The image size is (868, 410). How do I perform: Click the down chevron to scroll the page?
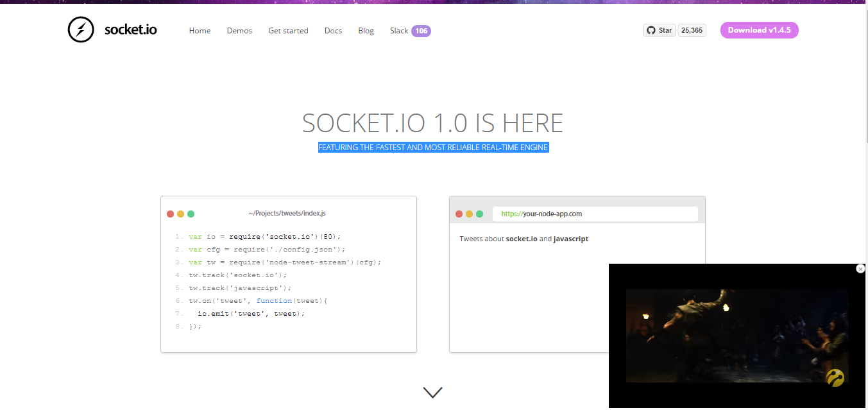coord(433,391)
